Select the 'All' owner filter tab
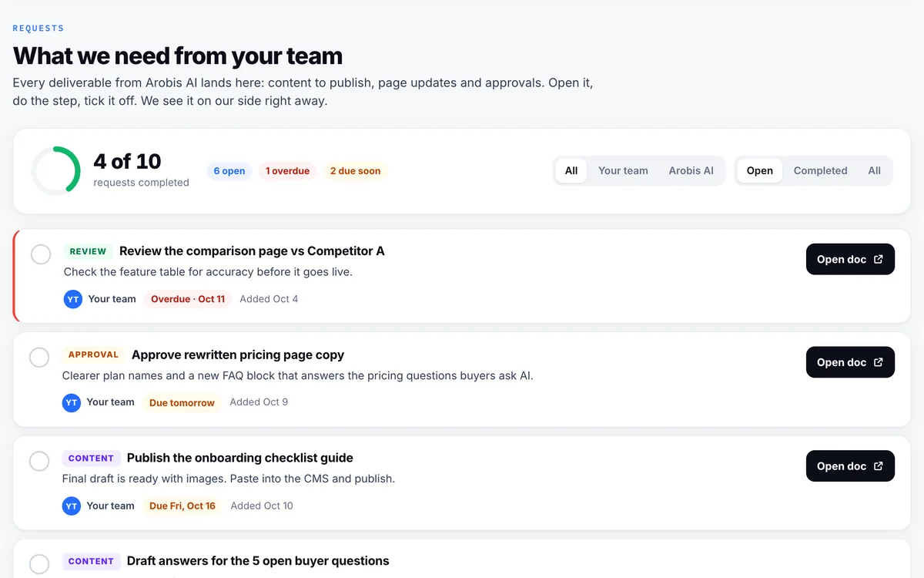924x578 pixels. coord(571,171)
